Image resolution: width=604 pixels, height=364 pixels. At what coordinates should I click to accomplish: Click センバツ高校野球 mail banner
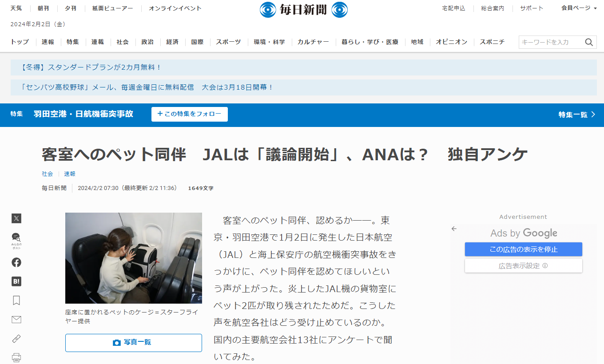tap(304, 87)
